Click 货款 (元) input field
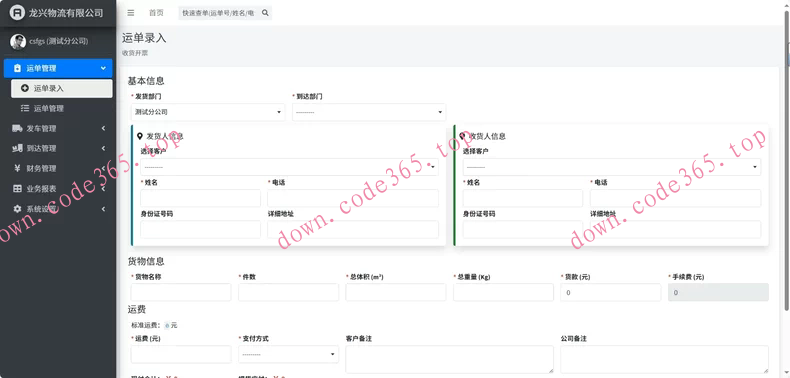 [x=611, y=292]
